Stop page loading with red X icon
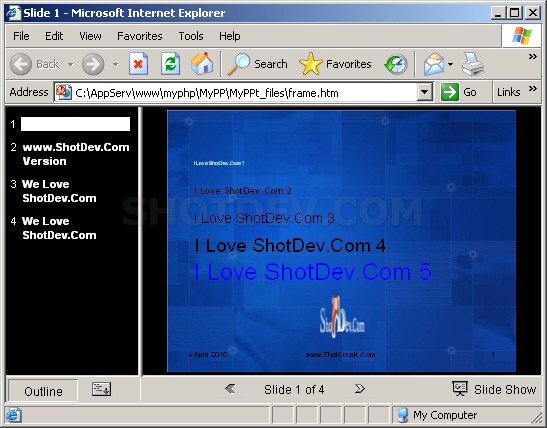Viewport: 547px width, 428px height. click(138, 64)
